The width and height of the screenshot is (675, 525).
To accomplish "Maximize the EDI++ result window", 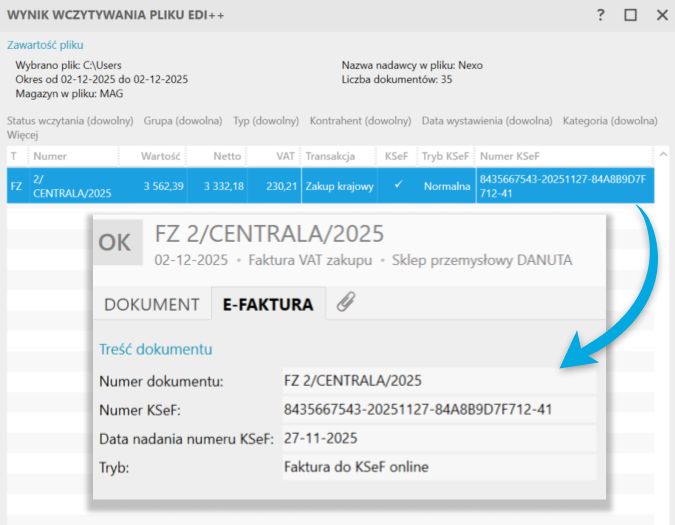I will point(630,15).
